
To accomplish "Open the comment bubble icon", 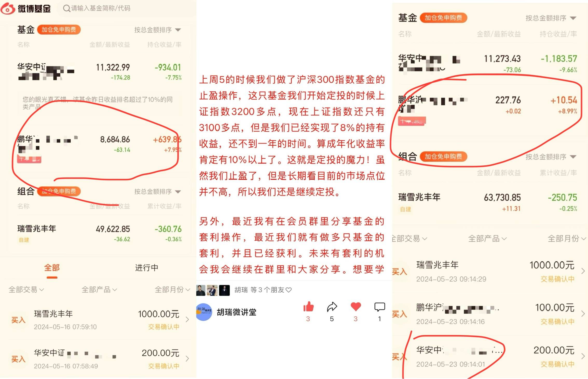I will coord(379,307).
